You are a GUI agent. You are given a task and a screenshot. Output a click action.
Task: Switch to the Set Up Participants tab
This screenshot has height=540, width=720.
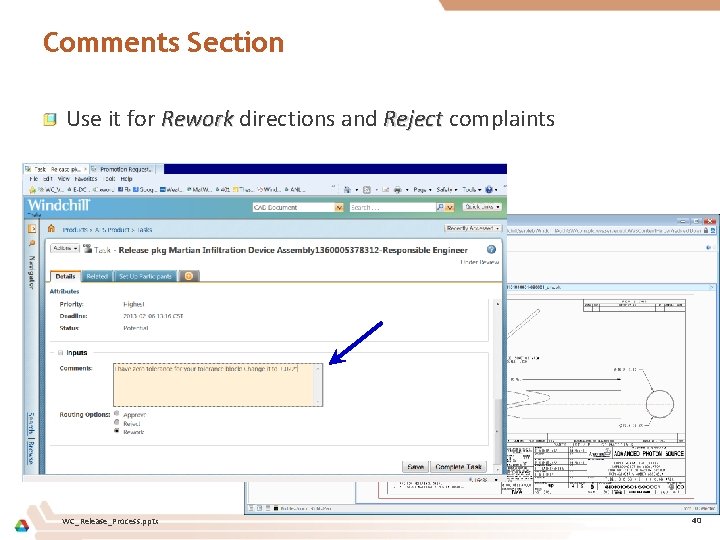point(145,276)
